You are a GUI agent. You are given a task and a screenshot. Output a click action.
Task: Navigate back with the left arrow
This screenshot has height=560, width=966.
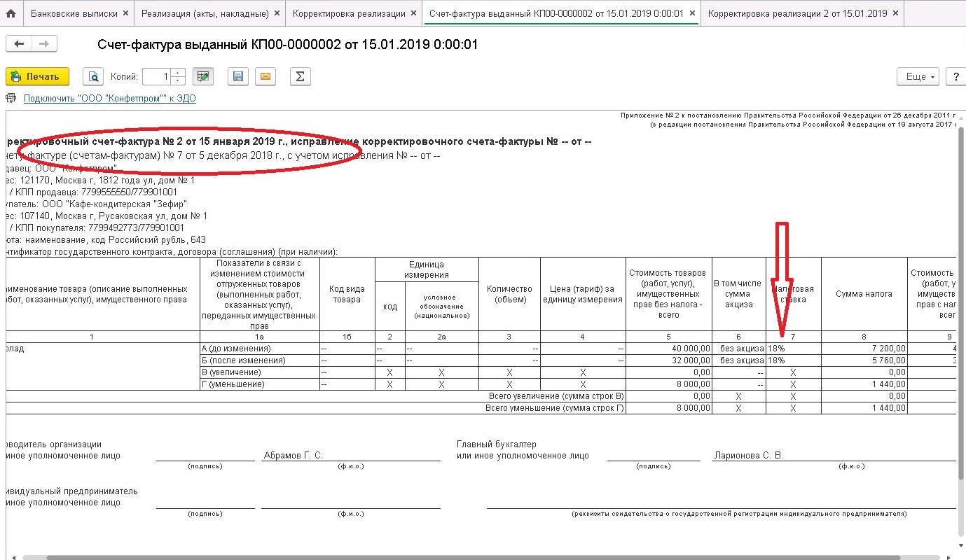click(19, 44)
